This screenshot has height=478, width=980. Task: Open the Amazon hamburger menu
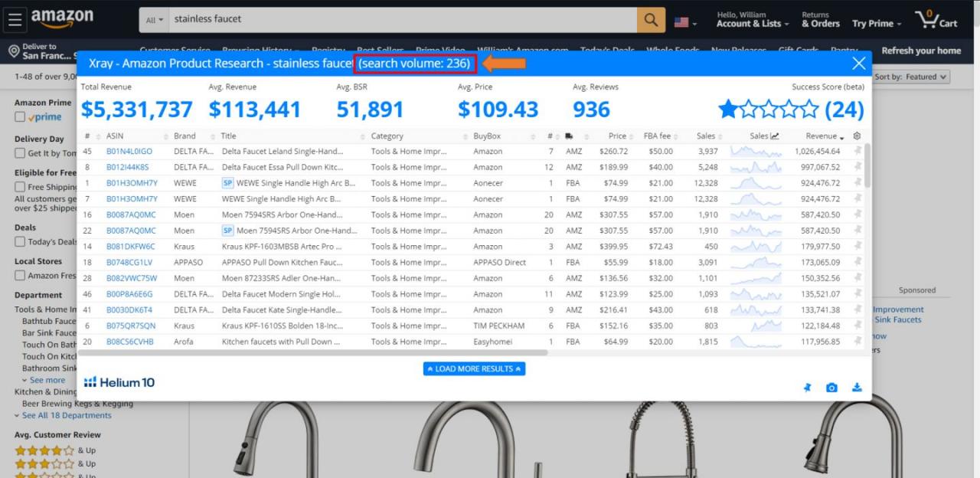coord(15,20)
